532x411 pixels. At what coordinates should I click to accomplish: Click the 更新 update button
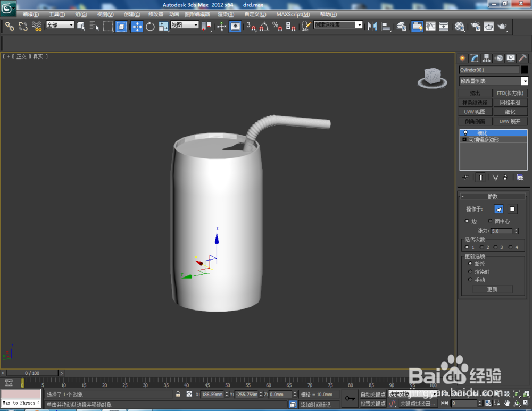pyautogui.click(x=492, y=289)
